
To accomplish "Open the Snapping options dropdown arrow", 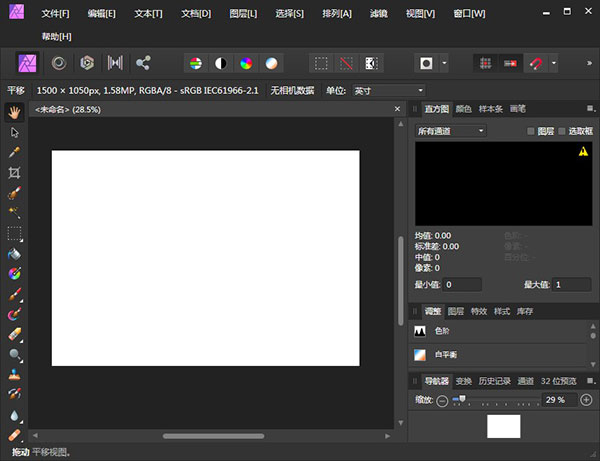I will coord(554,64).
